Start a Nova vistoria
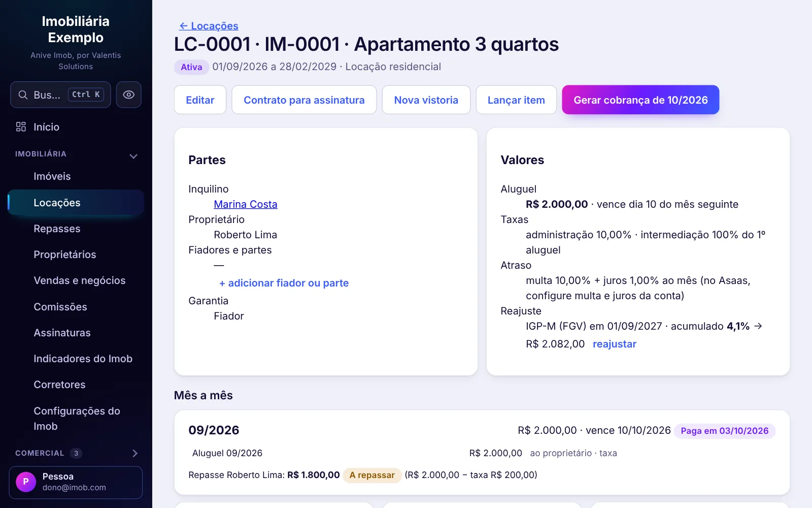Viewport: 812px width, 508px height. (426, 100)
